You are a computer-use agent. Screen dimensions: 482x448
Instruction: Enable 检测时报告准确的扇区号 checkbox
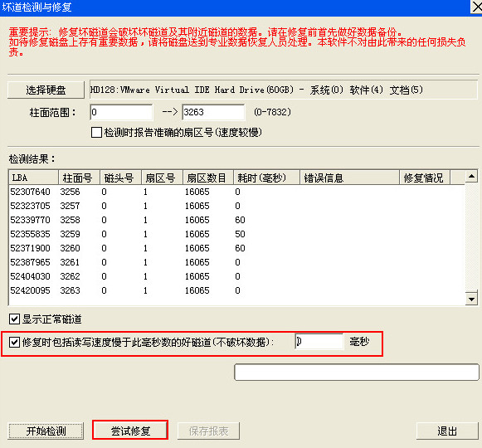[x=96, y=133]
